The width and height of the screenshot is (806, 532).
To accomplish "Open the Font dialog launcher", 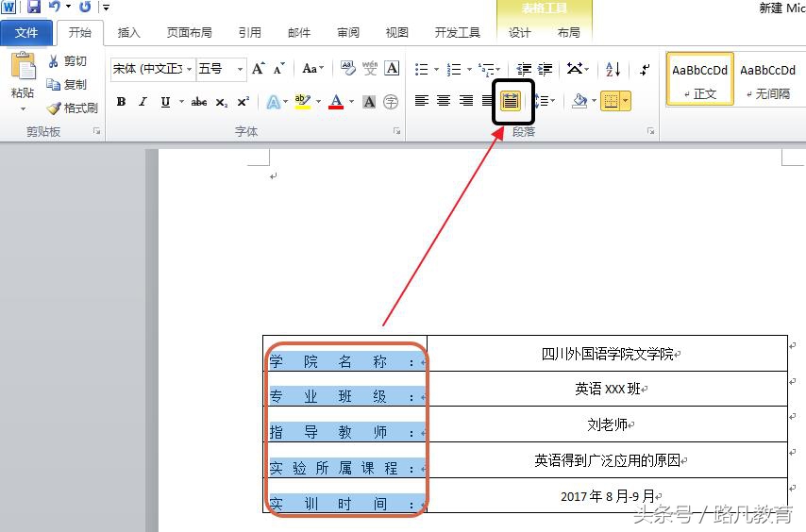I will point(396,131).
